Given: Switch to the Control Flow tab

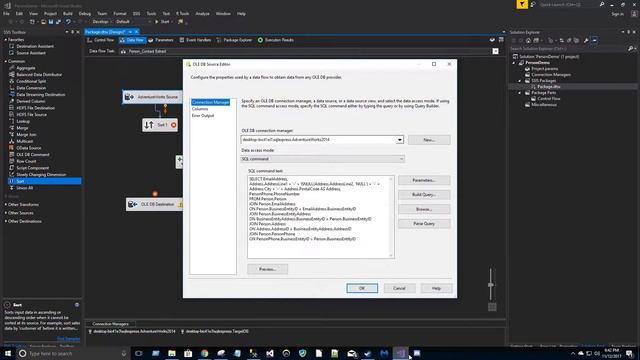Looking at the screenshot, I should point(100,40).
